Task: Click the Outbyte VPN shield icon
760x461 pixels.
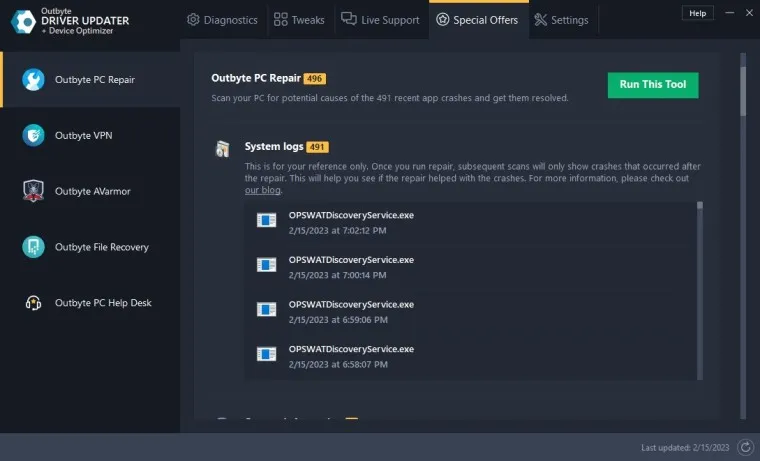Action: [33, 135]
